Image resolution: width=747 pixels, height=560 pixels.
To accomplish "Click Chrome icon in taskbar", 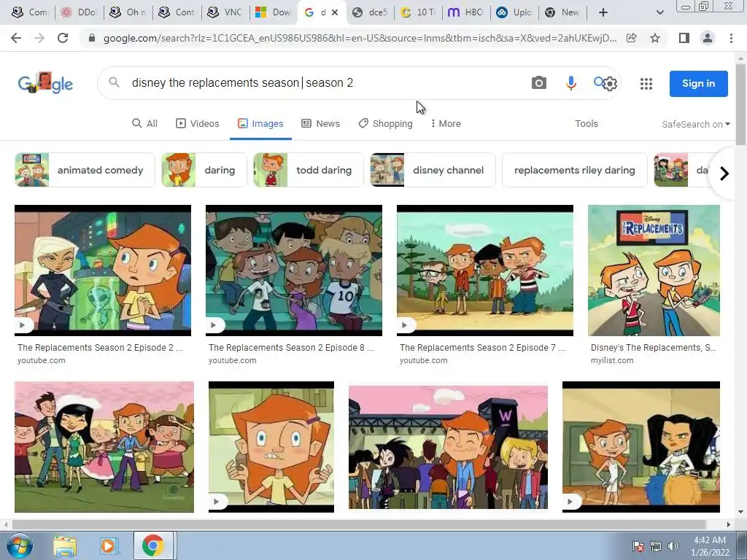I will [x=152, y=545].
